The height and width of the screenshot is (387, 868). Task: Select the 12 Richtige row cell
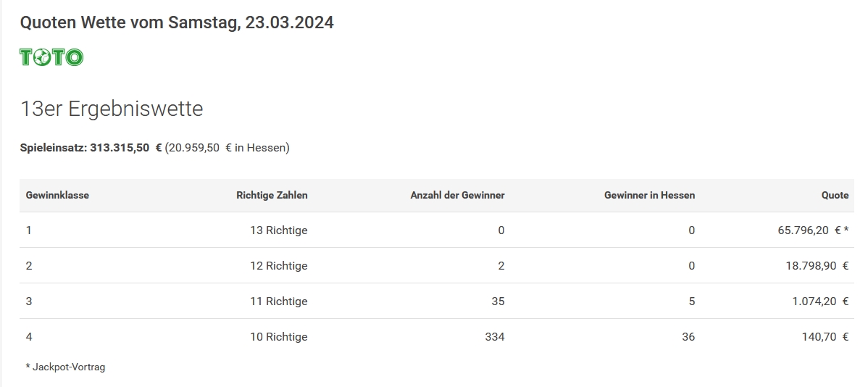[278, 266]
